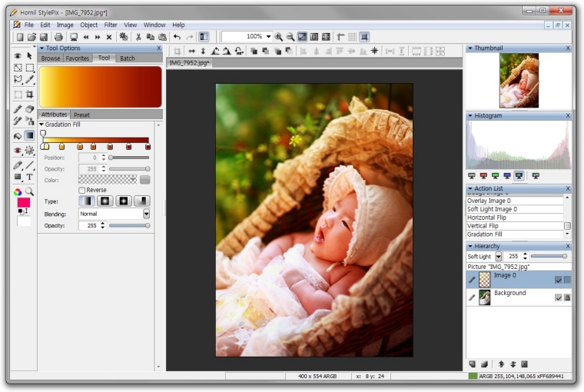Click the Hierarchy layer opacity slider
This screenshot has height=392, width=584.
pos(549,256)
